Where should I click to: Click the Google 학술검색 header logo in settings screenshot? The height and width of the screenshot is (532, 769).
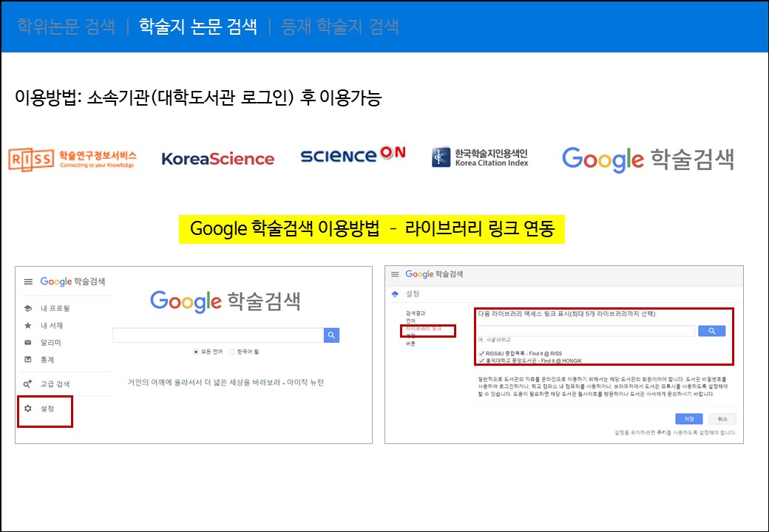pos(434,274)
